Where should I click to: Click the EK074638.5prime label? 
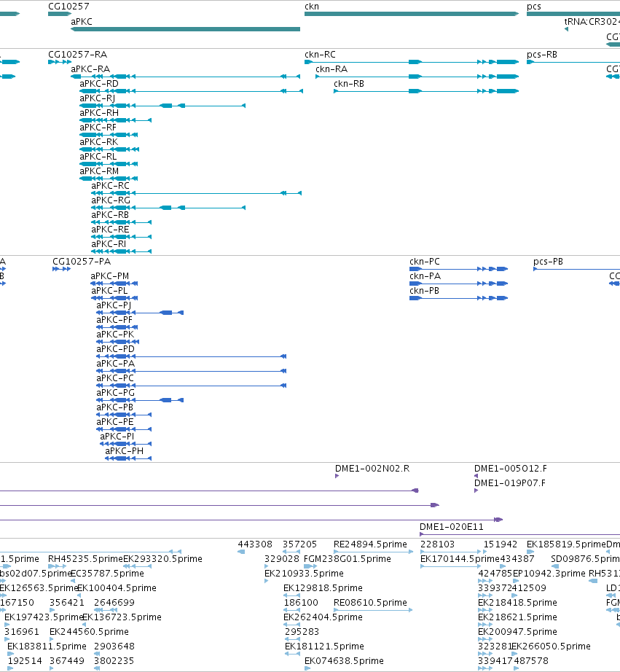coord(344,661)
